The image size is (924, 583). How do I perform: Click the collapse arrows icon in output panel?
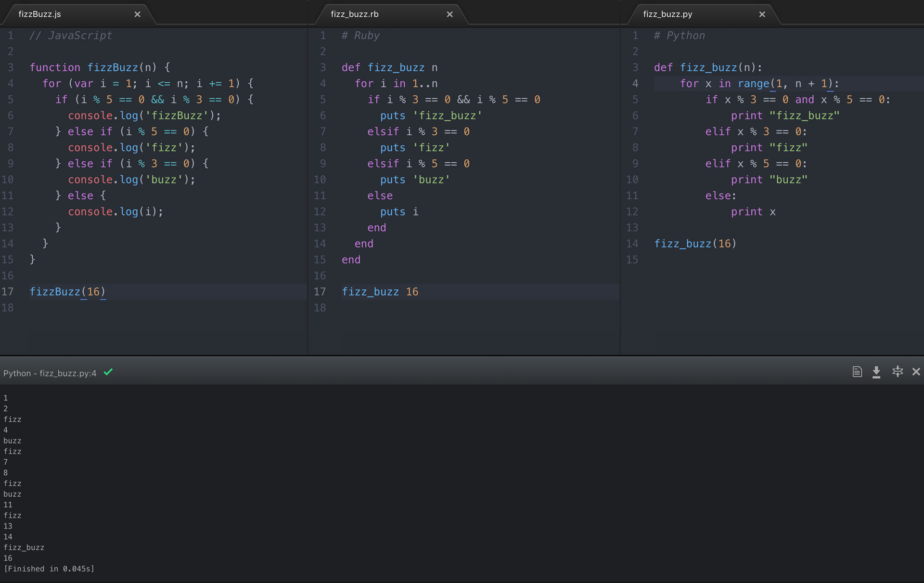[898, 371]
